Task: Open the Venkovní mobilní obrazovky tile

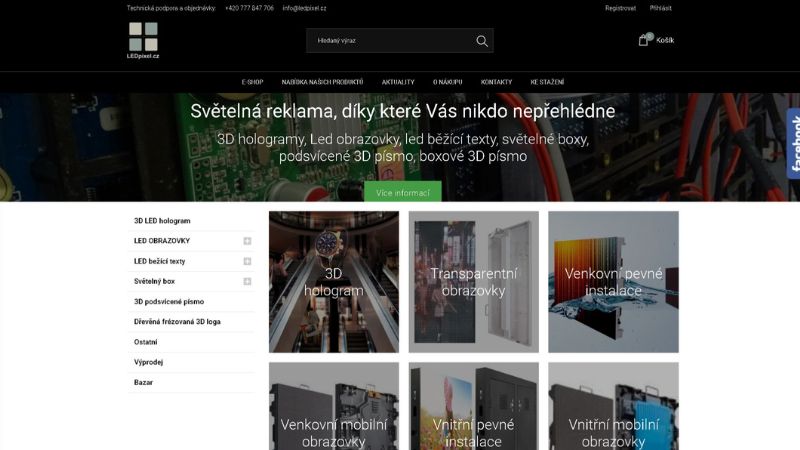Action: point(334,406)
